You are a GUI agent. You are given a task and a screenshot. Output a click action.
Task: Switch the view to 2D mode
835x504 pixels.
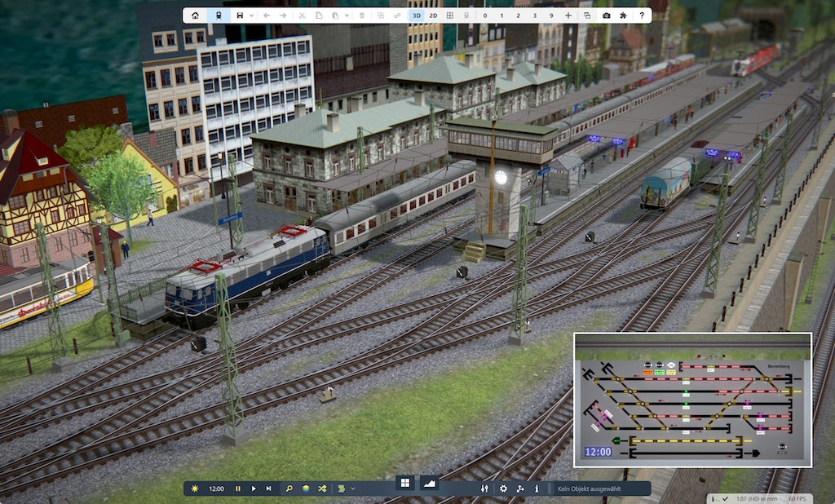433,14
